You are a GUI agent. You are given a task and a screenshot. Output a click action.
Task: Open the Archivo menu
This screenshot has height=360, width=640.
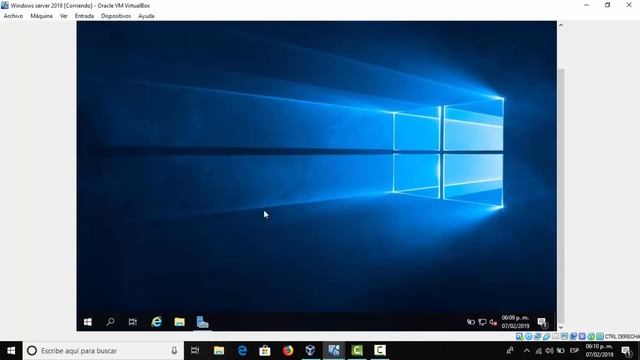13,16
